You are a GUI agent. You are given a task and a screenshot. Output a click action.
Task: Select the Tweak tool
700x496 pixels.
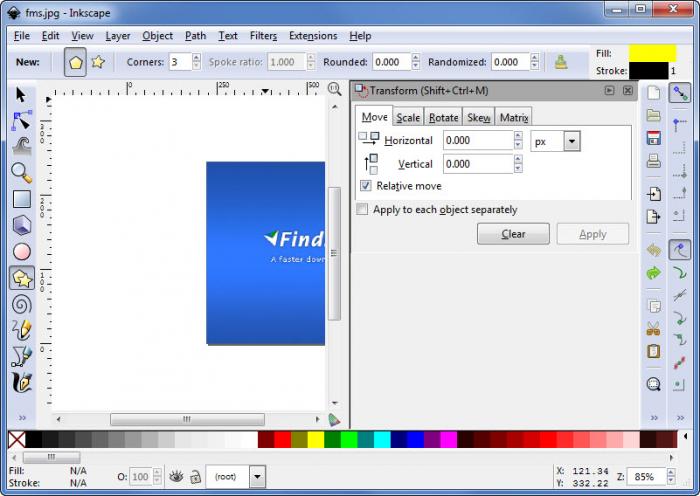point(21,146)
